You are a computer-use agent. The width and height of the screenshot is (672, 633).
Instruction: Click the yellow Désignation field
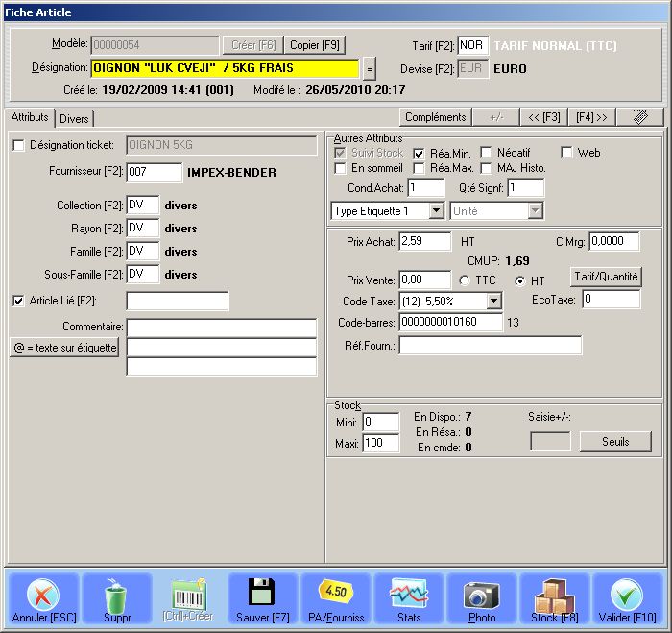[x=225, y=68]
